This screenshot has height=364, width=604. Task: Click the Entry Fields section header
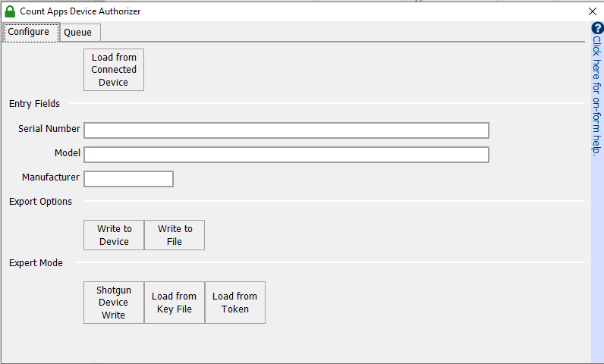34,104
